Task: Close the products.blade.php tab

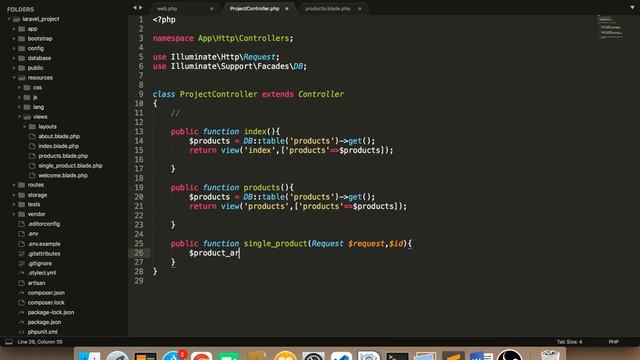Action: tap(360, 9)
